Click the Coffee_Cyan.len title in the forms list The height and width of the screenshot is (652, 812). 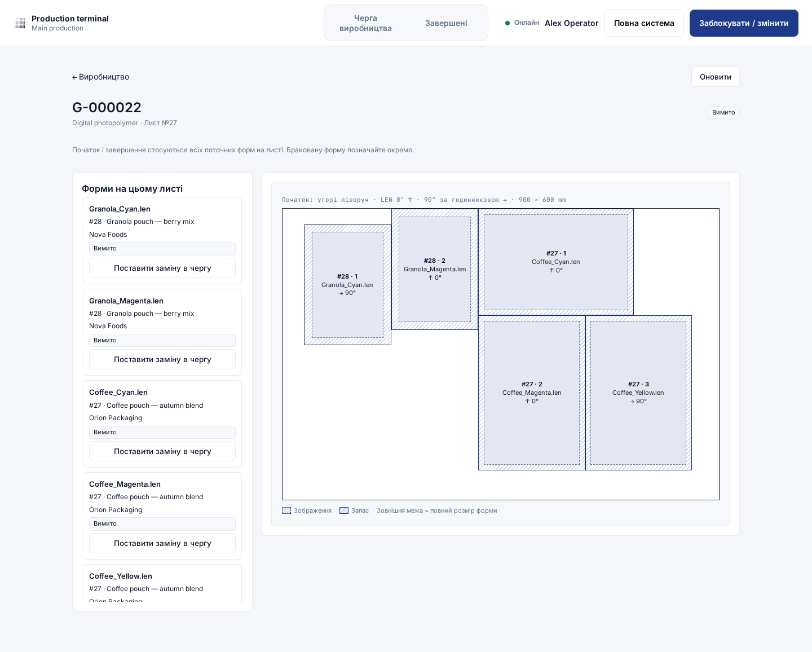pos(118,392)
